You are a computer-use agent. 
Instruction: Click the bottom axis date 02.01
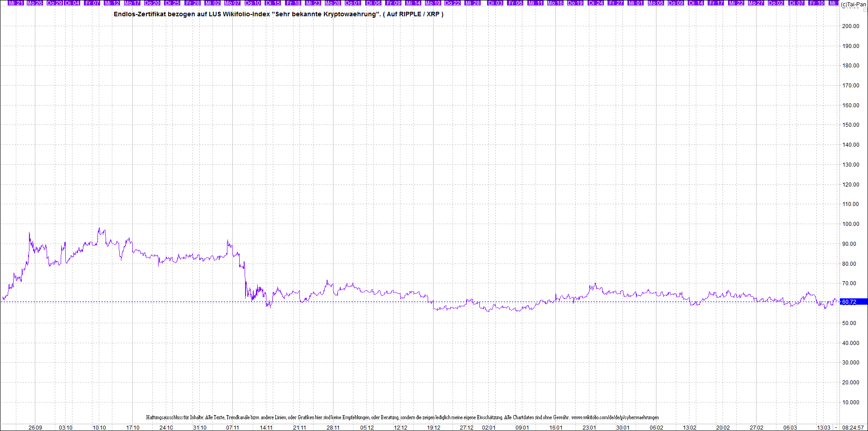click(489, 428)
